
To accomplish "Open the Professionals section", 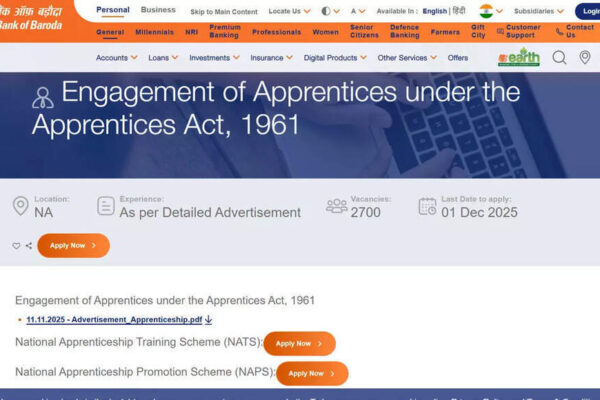I will click(x=276, y=32).
